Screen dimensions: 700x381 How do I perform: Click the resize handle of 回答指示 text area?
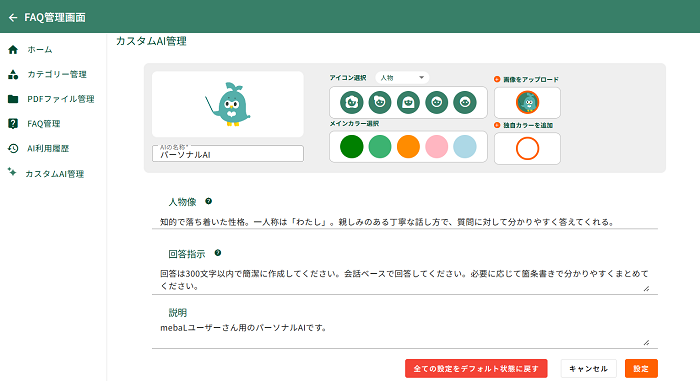tap(646, 289)
